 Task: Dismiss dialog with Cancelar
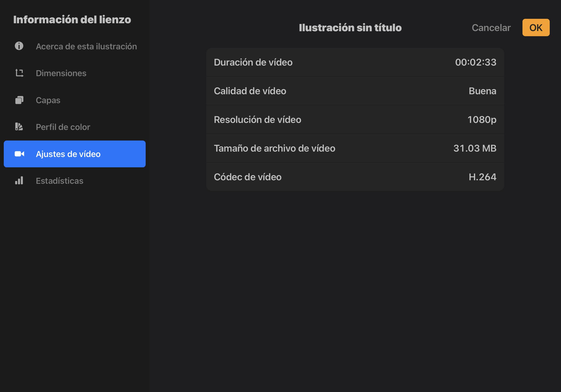point(491,28)
